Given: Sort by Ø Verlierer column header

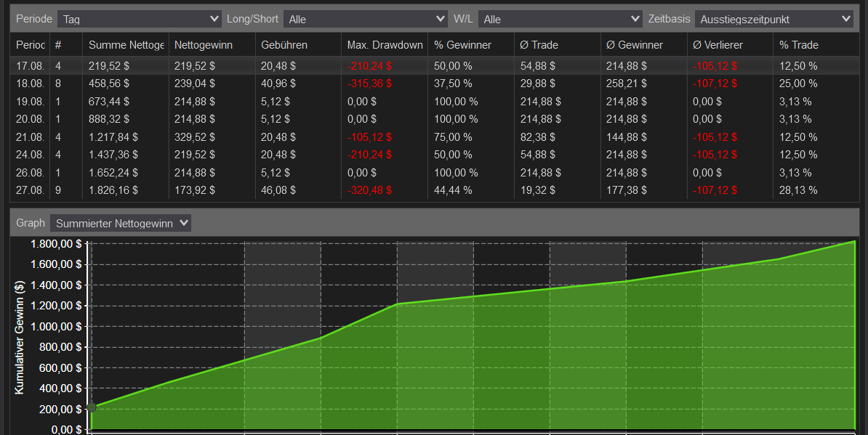Looking at the screenshot, I should point(730,45).
